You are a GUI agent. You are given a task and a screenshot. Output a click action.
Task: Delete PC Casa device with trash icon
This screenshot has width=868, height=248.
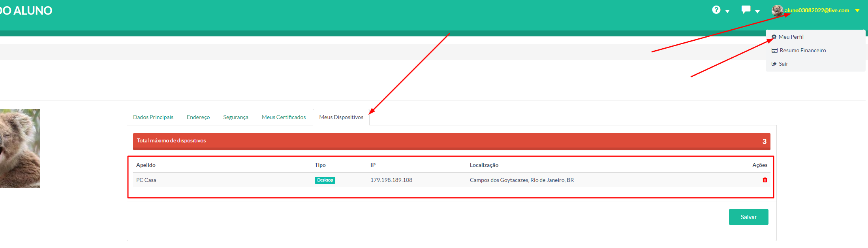coord(765,180)
